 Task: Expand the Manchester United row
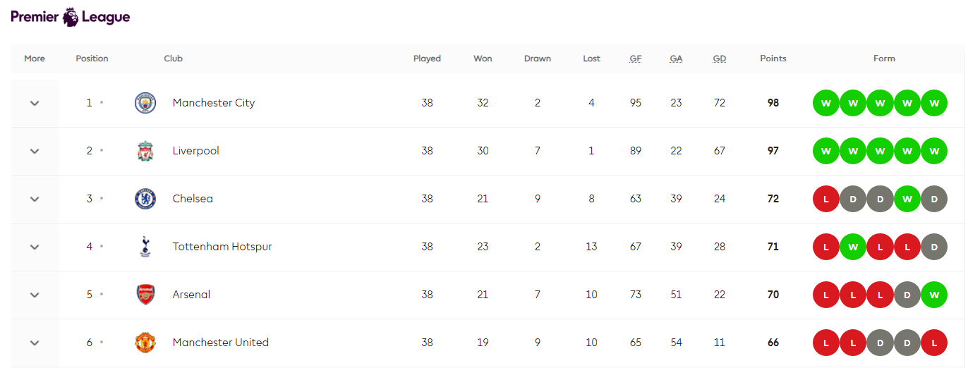35,343
